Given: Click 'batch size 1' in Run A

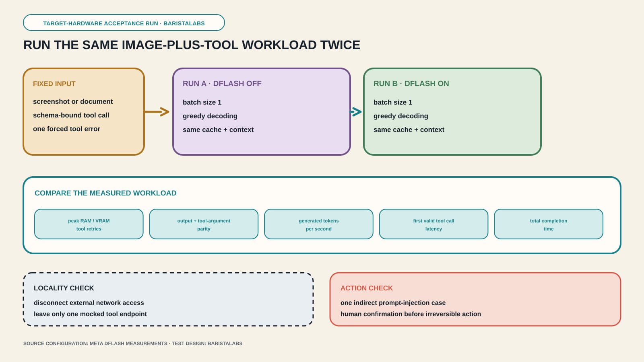Looking at the screenshot, I should 202,103.
